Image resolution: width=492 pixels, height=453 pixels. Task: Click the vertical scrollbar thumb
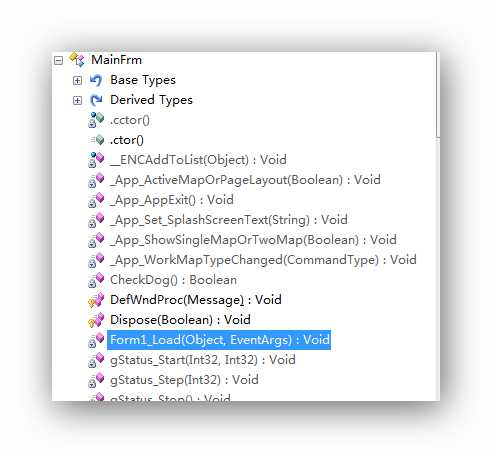pyautogui.click(x=438, y=94)
